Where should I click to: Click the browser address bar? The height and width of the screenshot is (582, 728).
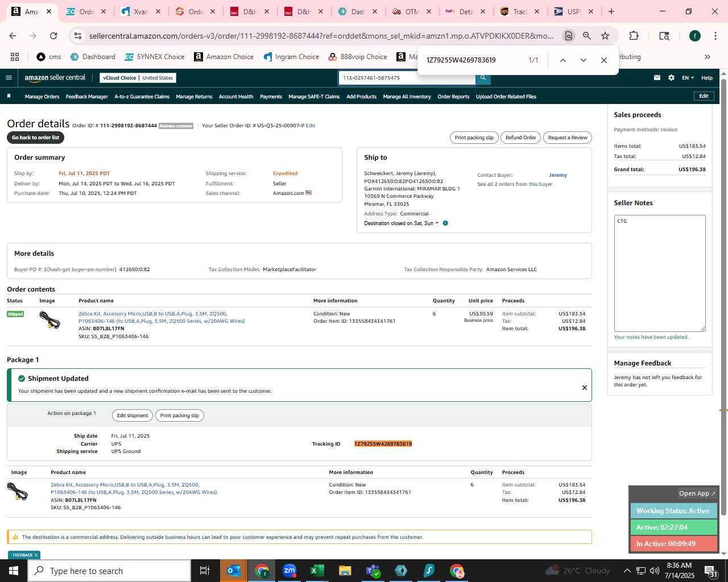[x=321, y=36]
